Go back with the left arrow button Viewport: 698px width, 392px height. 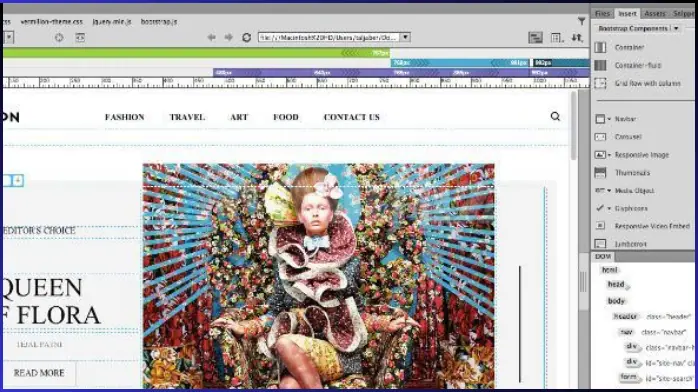pyautogui.click(x=211, y=37)
